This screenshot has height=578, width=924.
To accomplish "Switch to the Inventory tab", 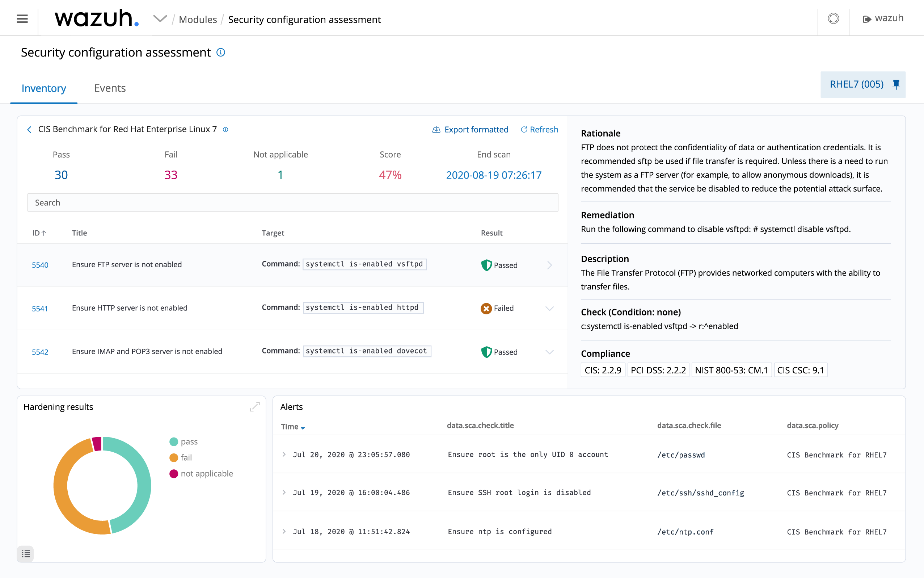I will [44, 88].
